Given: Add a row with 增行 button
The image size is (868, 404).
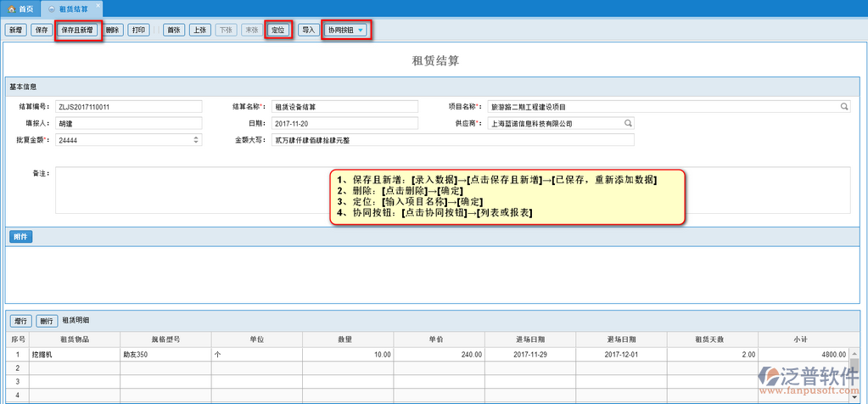Looking at the screenshot, I should click(21, 321).
